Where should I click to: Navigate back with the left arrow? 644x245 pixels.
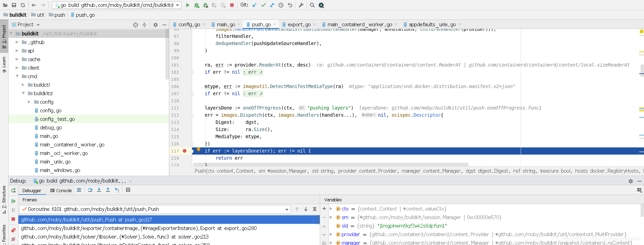point(34,5)
